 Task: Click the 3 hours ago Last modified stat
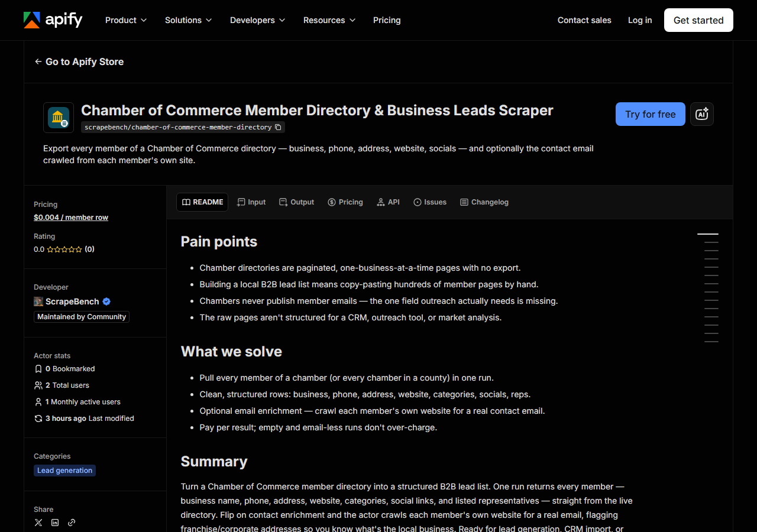pyautogui.click(x=84, y=419)
